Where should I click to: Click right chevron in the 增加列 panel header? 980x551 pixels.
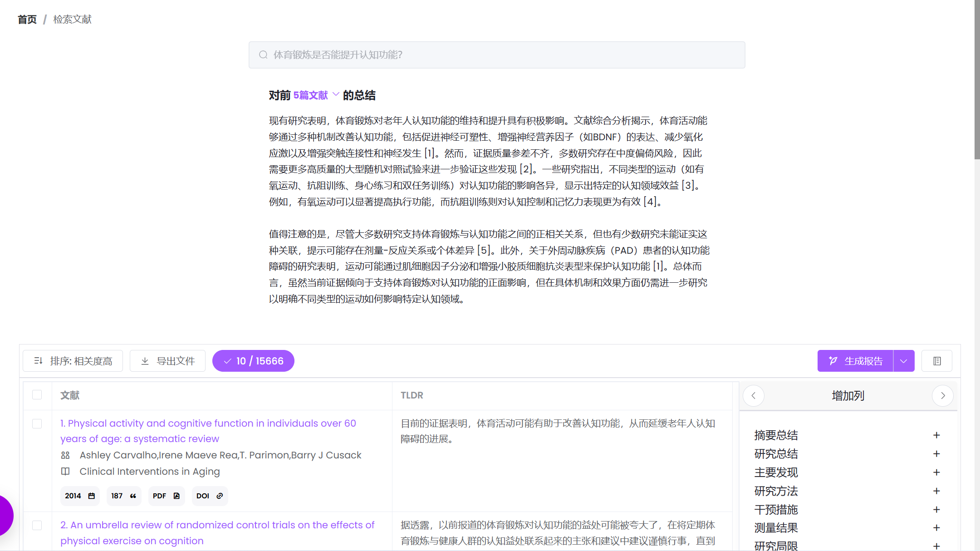943,395
